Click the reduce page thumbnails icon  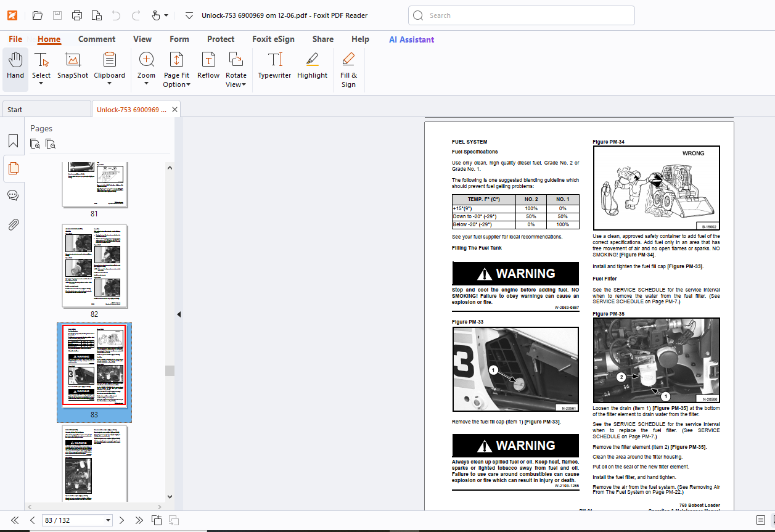[51, 144]
